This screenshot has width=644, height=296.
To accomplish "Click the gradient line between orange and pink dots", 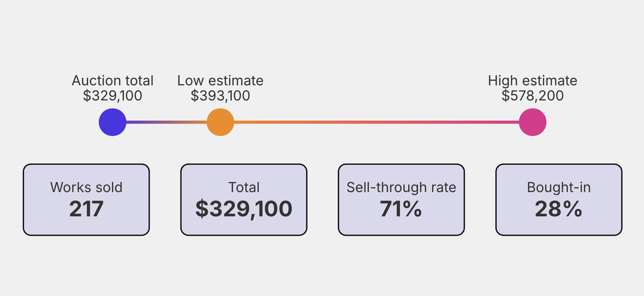I will pyautogui.click(x=376, y=122).
